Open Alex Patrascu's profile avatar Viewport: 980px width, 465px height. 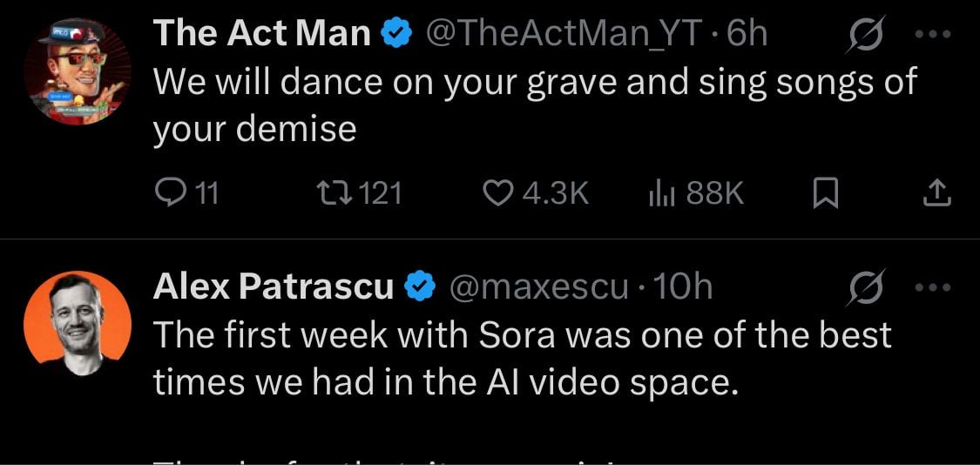coord(77,323)
